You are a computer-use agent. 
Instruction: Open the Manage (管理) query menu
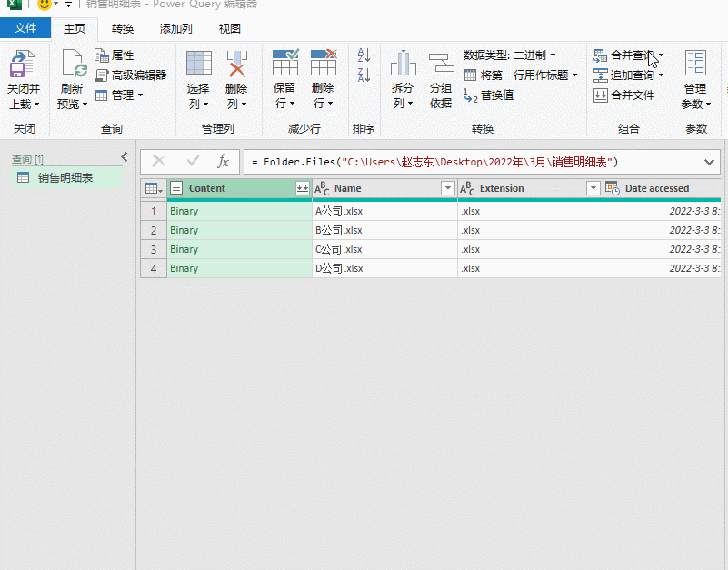tap(119, 95)
